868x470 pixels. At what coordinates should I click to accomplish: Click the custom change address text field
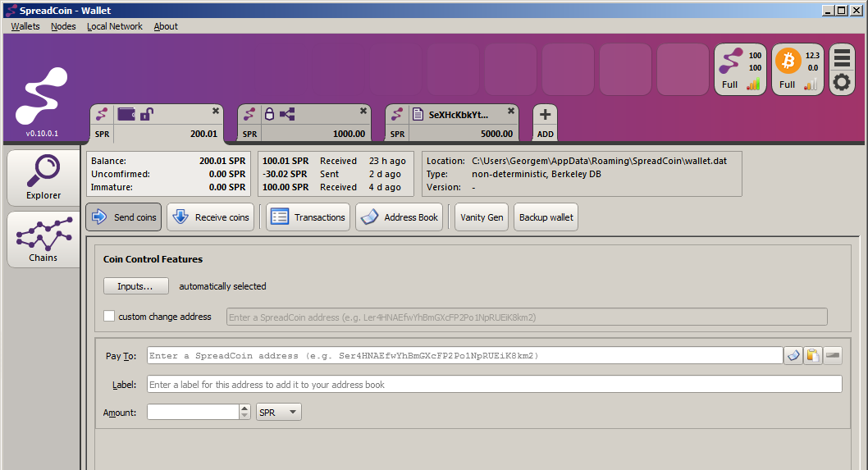click(x=527, y=317)
